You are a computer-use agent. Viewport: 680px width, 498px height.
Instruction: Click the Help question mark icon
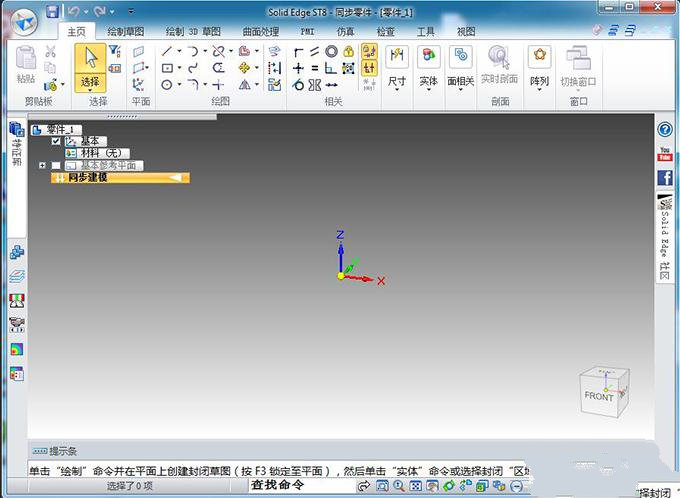click(665, 129)
